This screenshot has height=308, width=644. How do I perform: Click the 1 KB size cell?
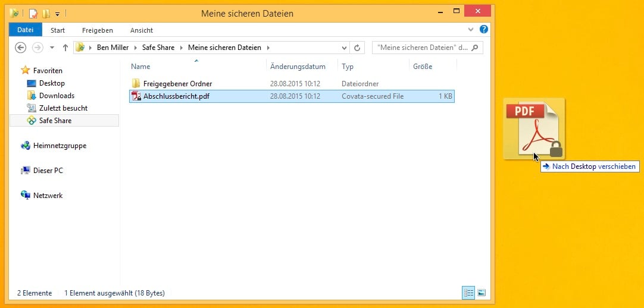(445, 96)
